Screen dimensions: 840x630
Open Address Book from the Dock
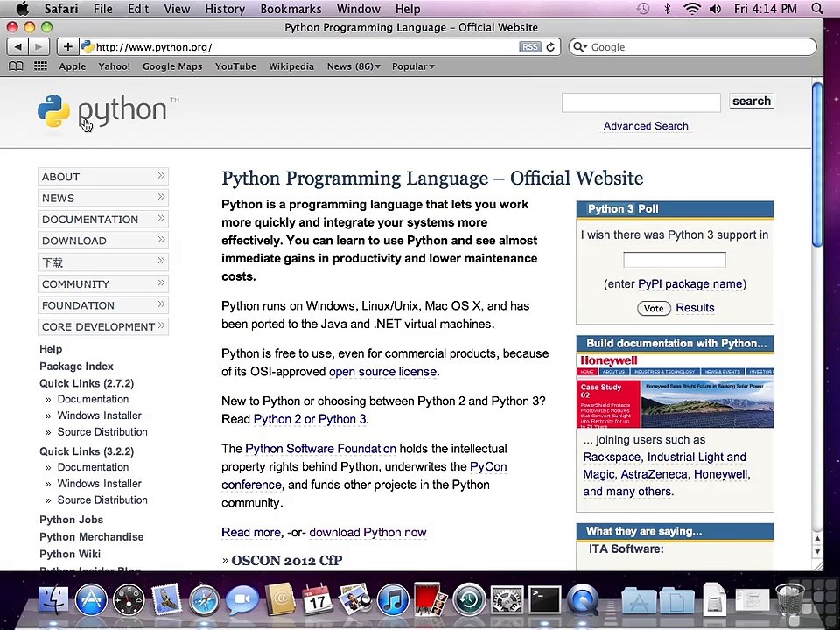click(280, 599)
